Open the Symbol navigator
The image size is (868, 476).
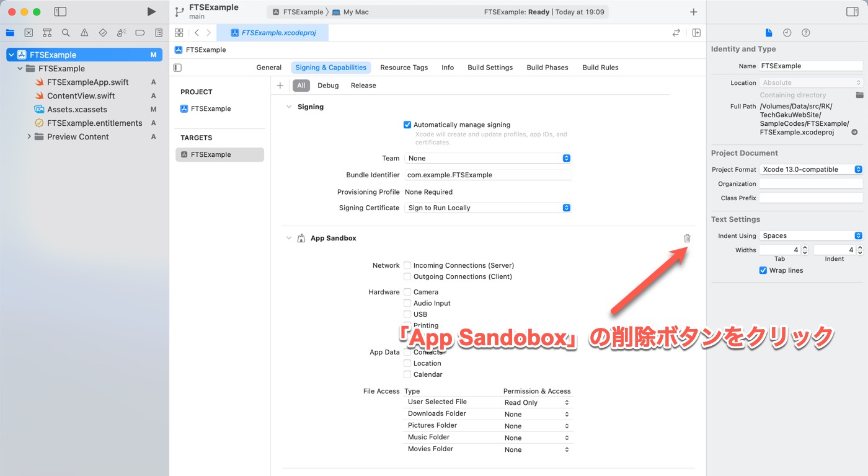click(x=47, y=33)
